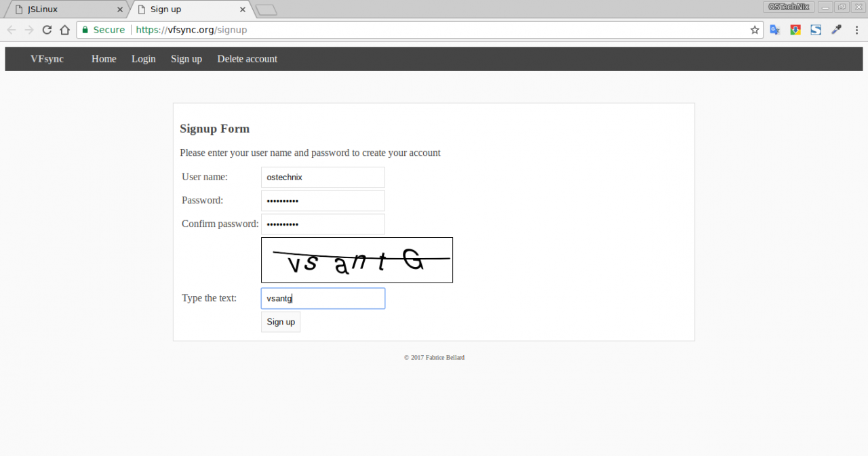Click the captcha image

[357, 260]
